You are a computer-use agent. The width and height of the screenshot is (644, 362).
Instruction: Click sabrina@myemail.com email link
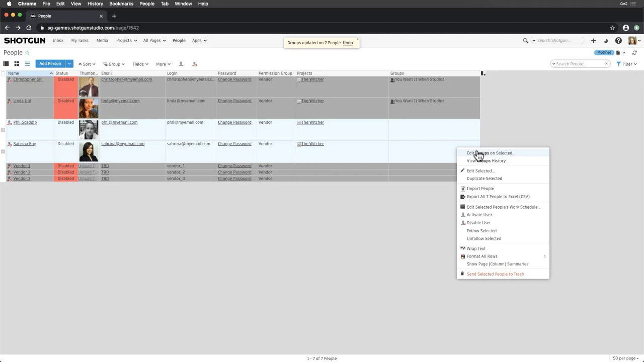[123, 144]
